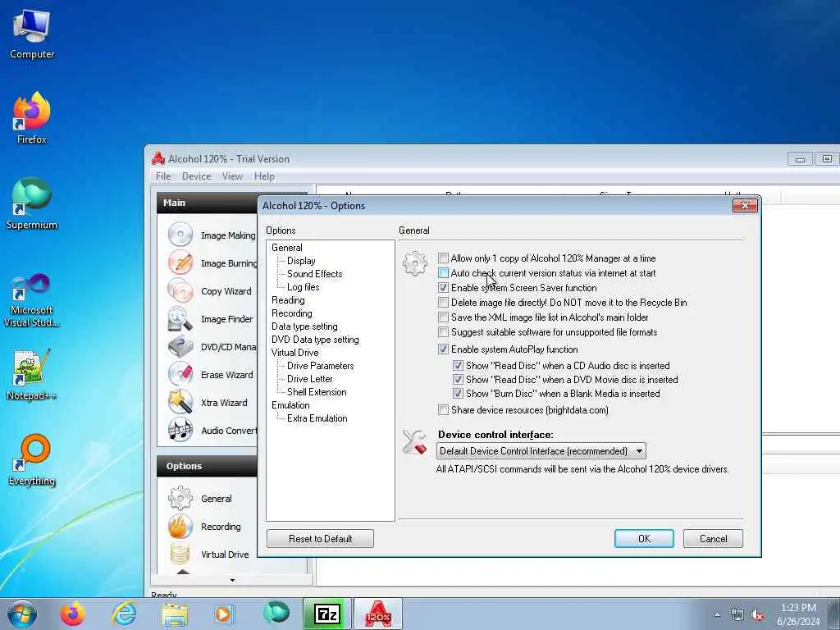Open DVD/CD Manager drive icon
The height and width of the screenshot is (630, 840).
pos(180,347)
